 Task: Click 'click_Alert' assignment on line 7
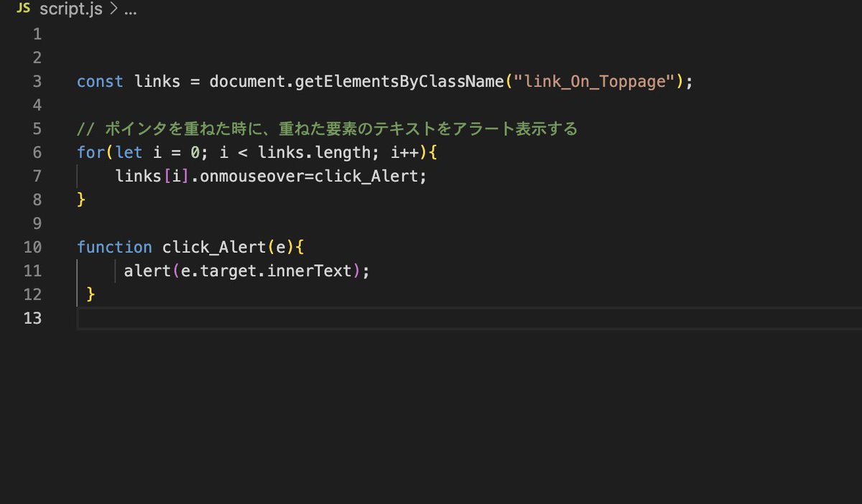point(366,177)
